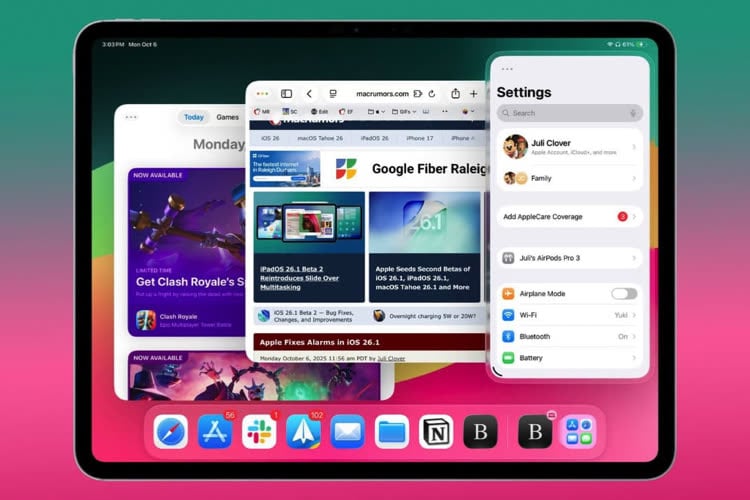The image size is (750, 500).
Task: Reload the macrumors.com page
Action: tap(430, 93)
